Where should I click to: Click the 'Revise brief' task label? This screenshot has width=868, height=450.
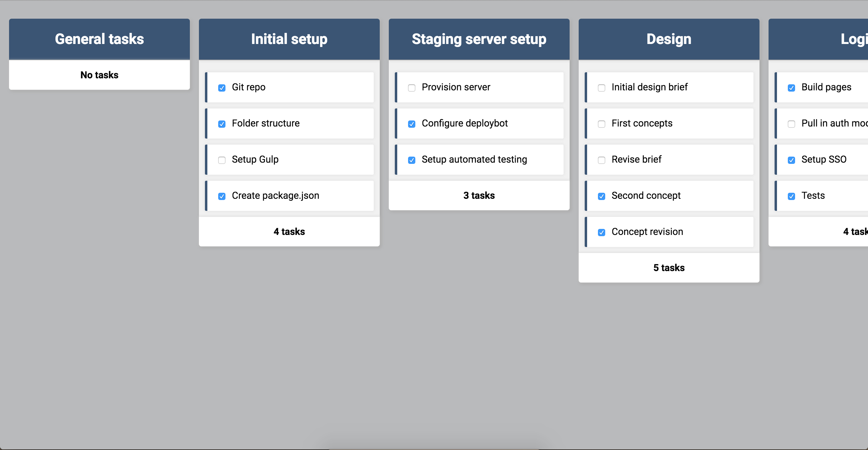[637, 159]
